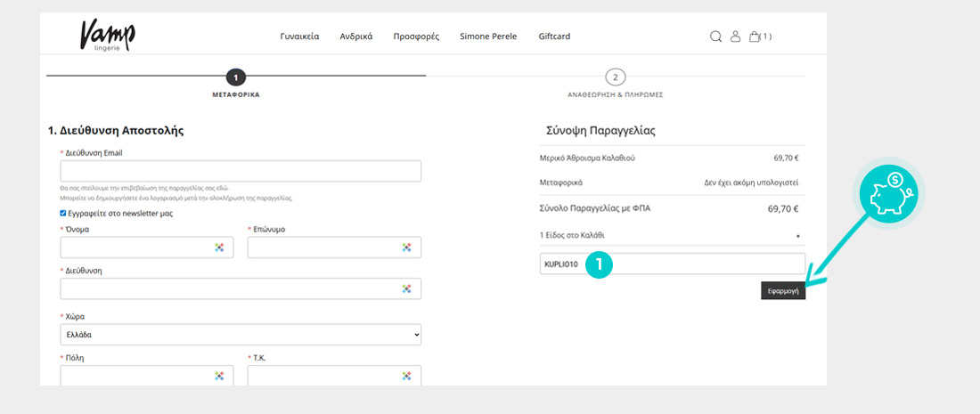
Task: Go to Προσφορές page
Action: [416, 37]
